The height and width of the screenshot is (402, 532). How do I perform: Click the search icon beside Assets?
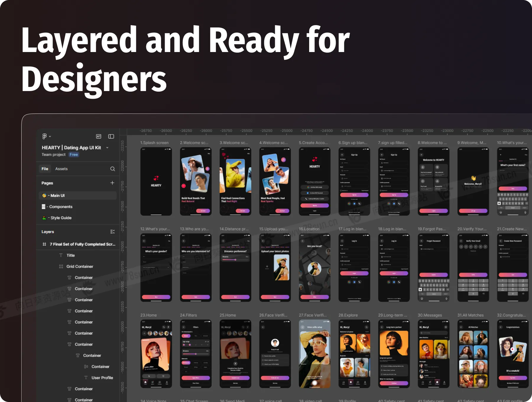tap(113, 169)
